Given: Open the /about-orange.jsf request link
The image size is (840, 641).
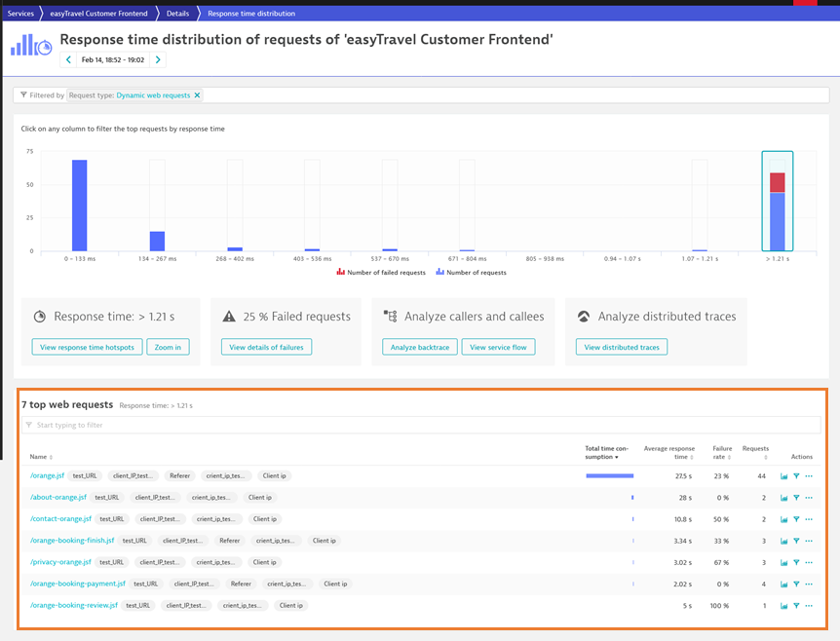Looking at the screenshot, I should point(58,497).
